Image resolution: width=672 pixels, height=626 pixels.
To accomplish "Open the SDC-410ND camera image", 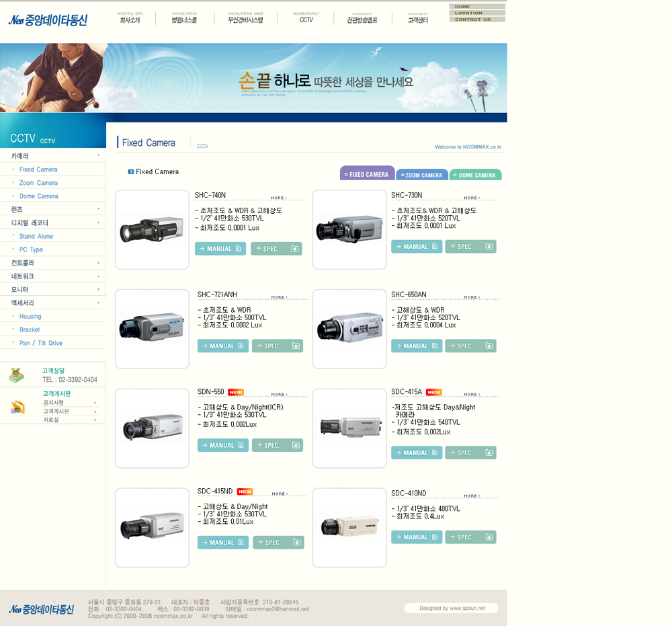I will 349,527.
